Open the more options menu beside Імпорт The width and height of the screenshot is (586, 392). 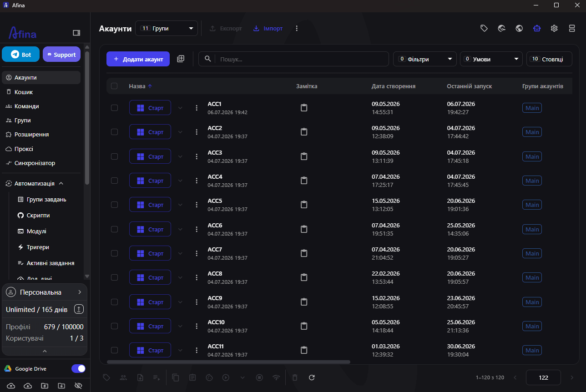297,28
